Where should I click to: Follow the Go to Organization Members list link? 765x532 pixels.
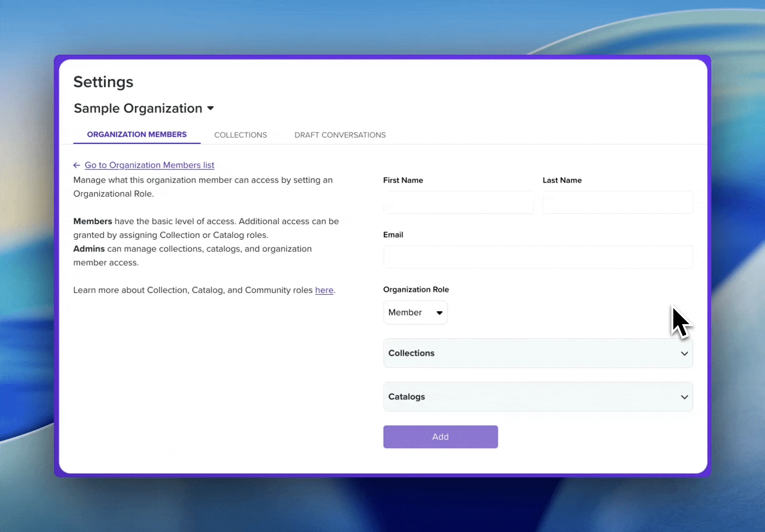point(149,166)
